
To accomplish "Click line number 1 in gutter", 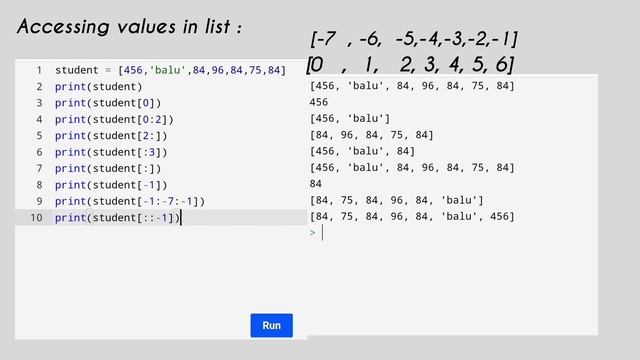I will pos(39,70).
